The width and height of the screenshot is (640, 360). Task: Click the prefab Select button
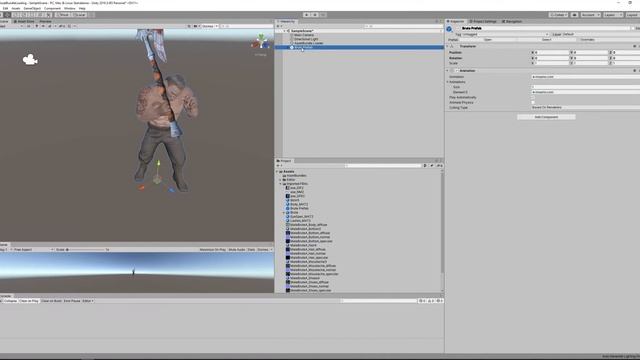pos(546,40)
